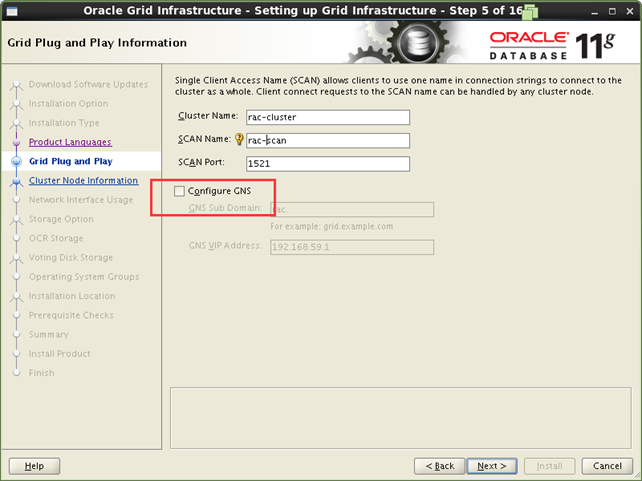The image size is (642, 481).
Task: Open the Product Languages step link
Action: click(x=70, y=142)
